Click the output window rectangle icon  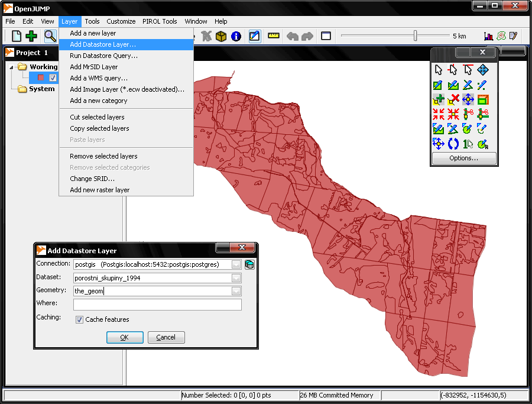pos(326,36)
